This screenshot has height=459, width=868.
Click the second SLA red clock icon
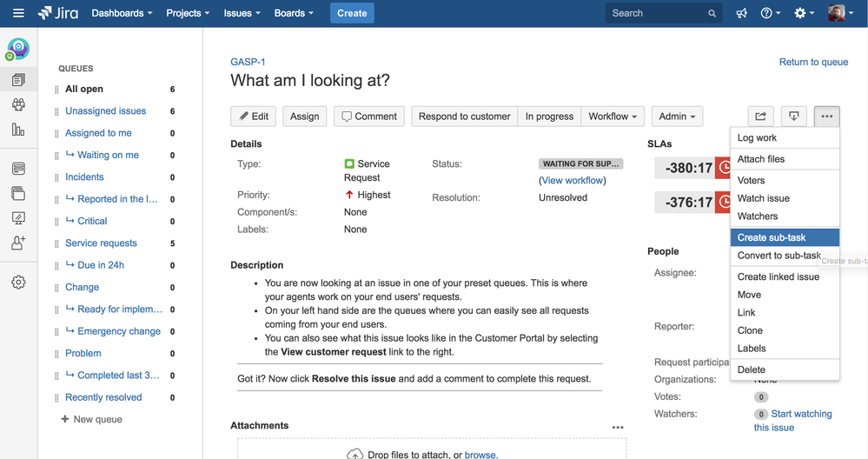click(722, 202)
